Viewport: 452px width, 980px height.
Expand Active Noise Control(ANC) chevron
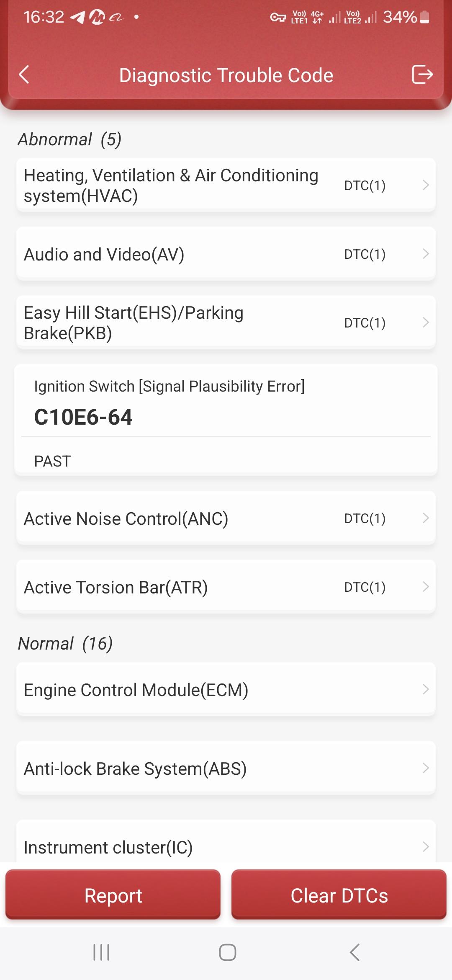[x=426, y=518]
